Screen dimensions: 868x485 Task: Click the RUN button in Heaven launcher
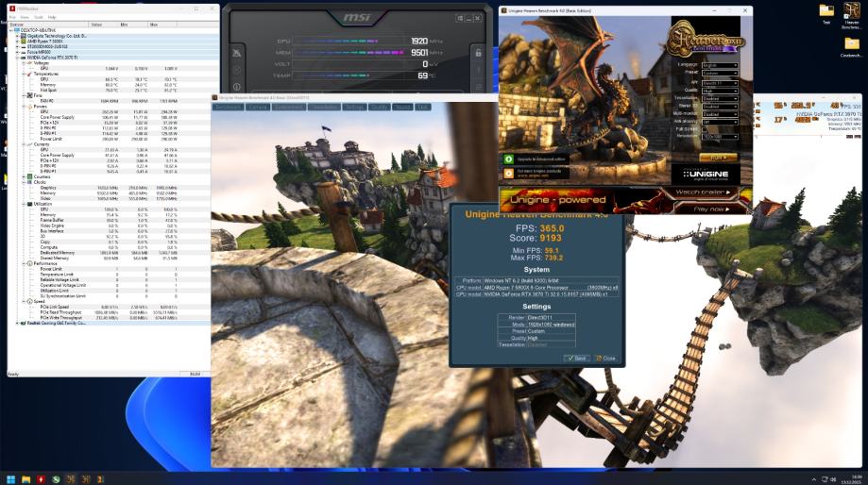click(718, 158)
